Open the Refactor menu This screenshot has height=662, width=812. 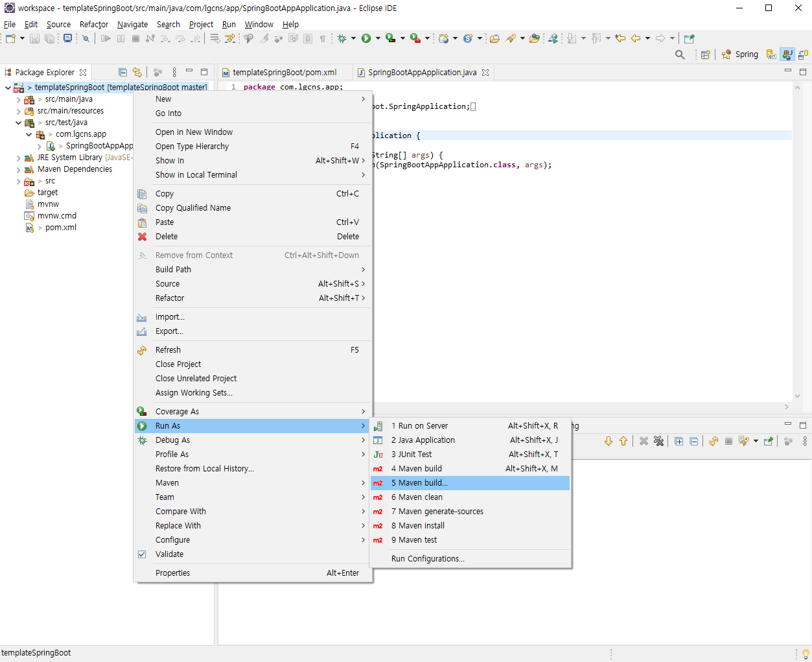click(94, 24)
